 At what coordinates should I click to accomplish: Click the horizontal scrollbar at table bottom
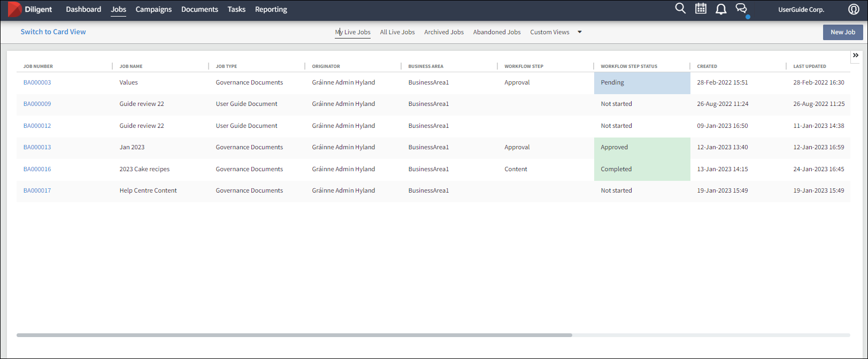(x=294, y=335)
